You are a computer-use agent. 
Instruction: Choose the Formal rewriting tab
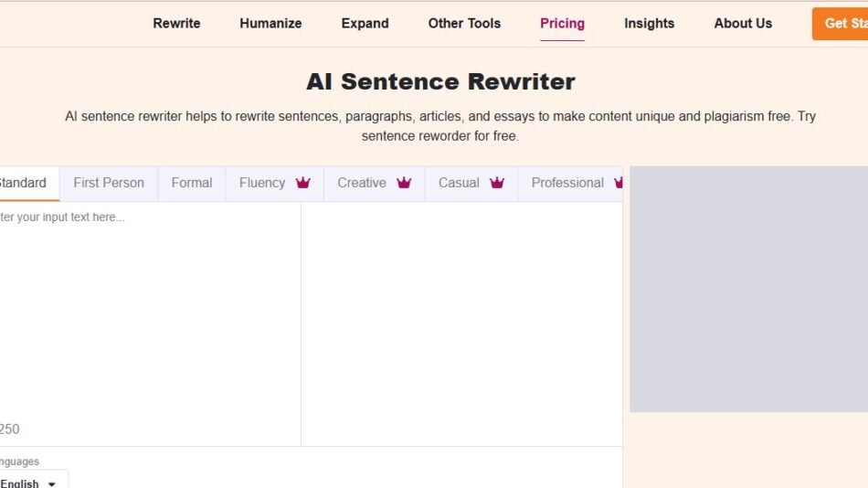pyautogui.click(x=192, y=183)
